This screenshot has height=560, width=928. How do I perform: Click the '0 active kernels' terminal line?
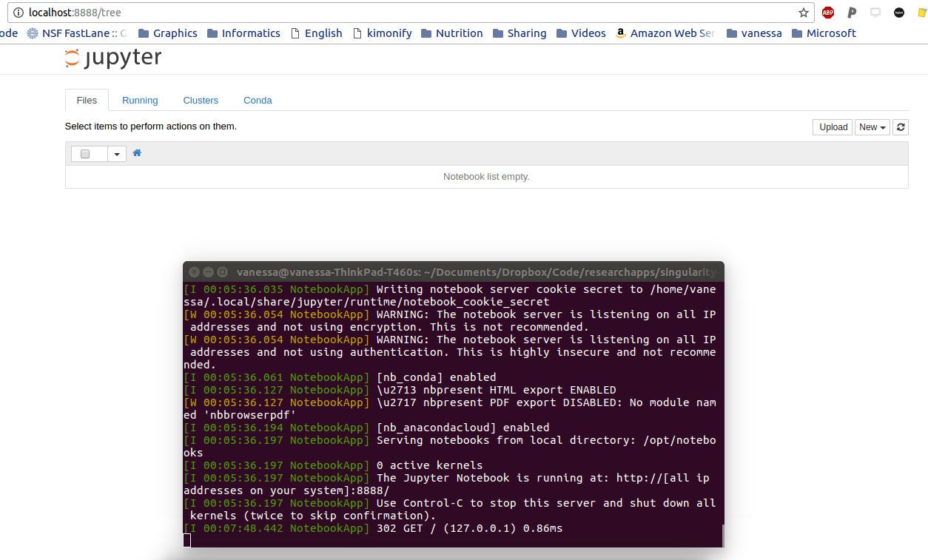tap(333, 465)
